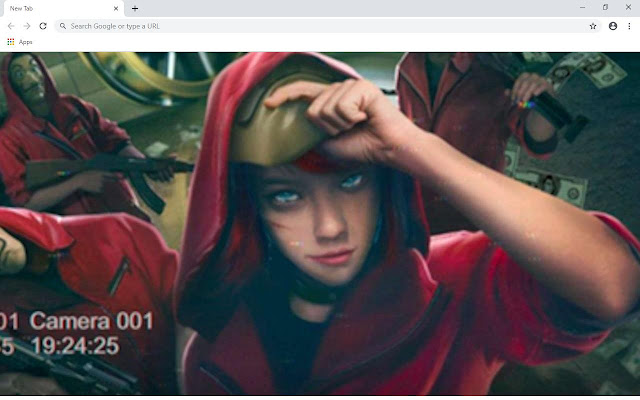This screenshot has width=640, height=400.
Task: Minimize the Chrome window
Action: 582,7
